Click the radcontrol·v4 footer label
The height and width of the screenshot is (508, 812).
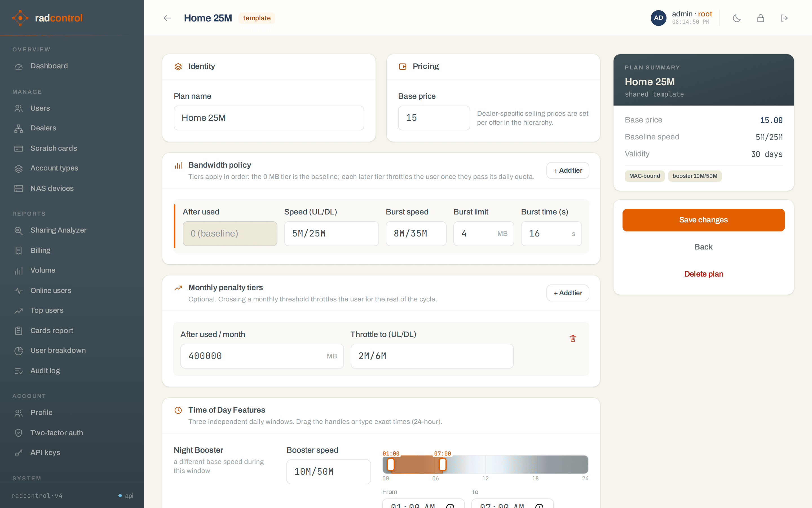click(37, 496)
